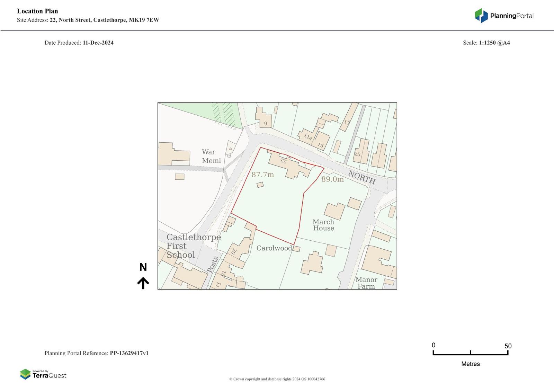Select the date produced 11-Dec-2024
Image resolution: width=554 pixels, height=392 pixels.
pyautogui.click(x=98, y=43)
